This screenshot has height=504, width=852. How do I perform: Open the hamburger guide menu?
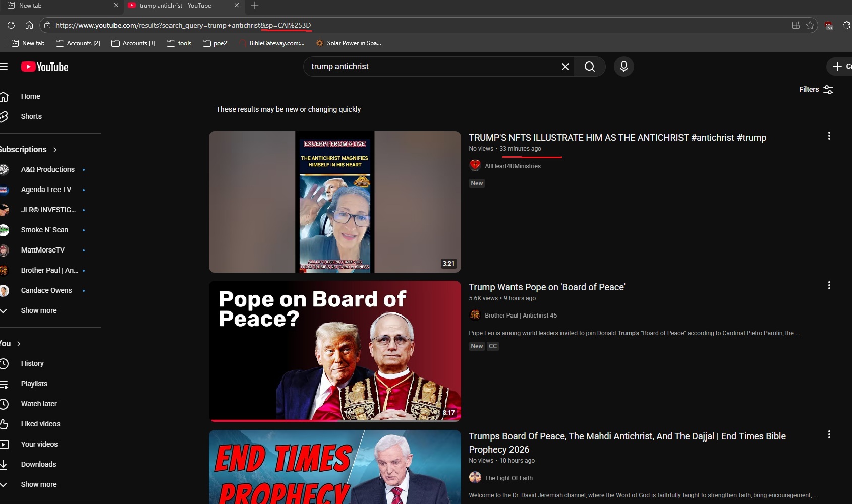(x=4, y=67)
